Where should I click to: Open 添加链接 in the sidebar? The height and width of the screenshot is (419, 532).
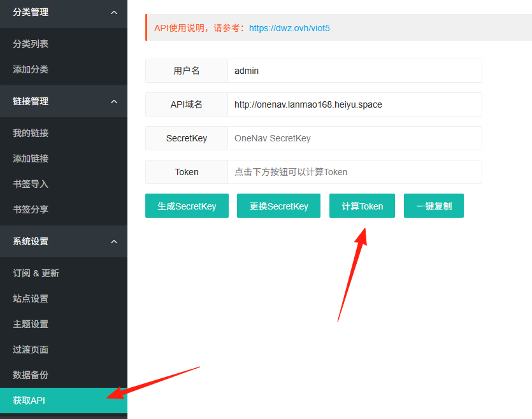coord(31,159)
